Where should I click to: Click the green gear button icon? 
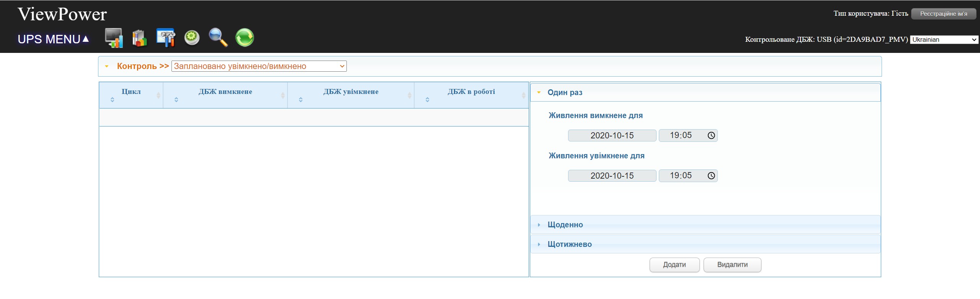[192, 38]
